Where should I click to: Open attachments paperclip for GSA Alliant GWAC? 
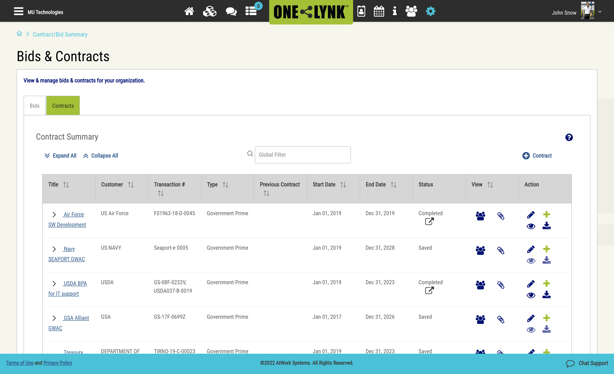[500, 319]
